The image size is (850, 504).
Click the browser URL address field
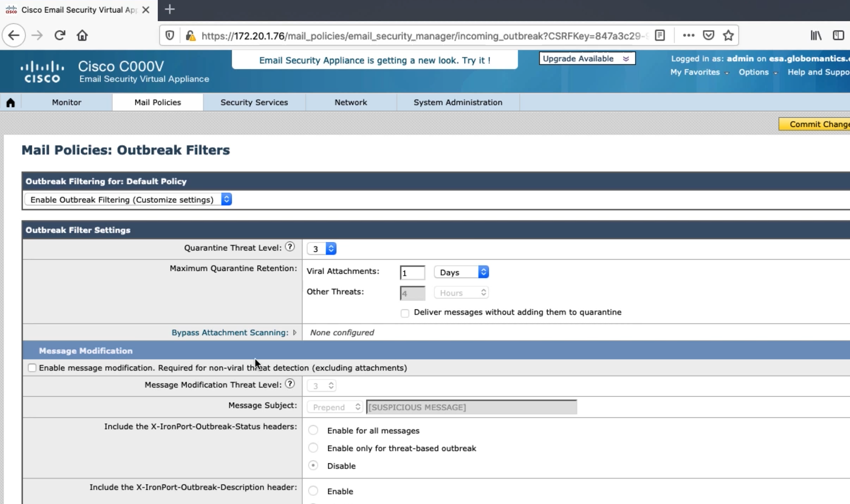point(425,36)
